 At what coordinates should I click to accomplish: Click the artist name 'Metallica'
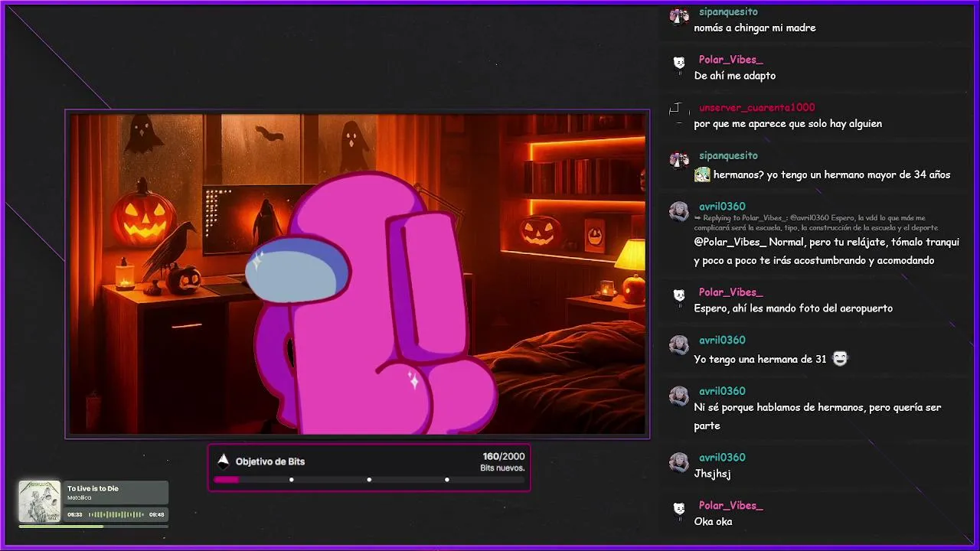click(x=79, y=497)
